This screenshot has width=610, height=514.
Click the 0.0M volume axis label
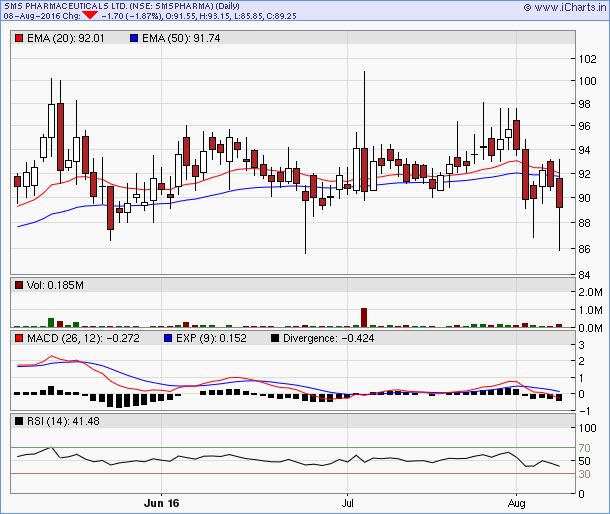tap(591, 328)
